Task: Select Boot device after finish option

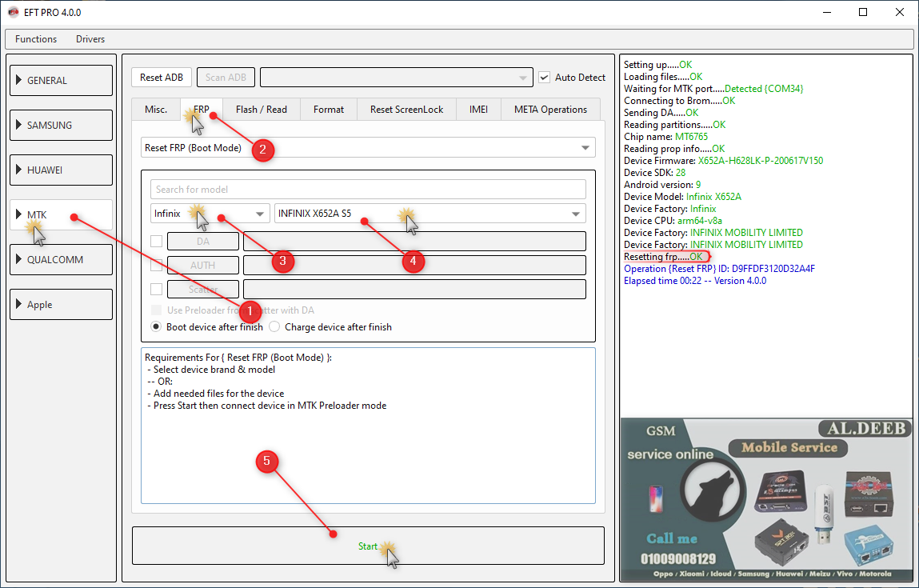Action: (156, 326)
